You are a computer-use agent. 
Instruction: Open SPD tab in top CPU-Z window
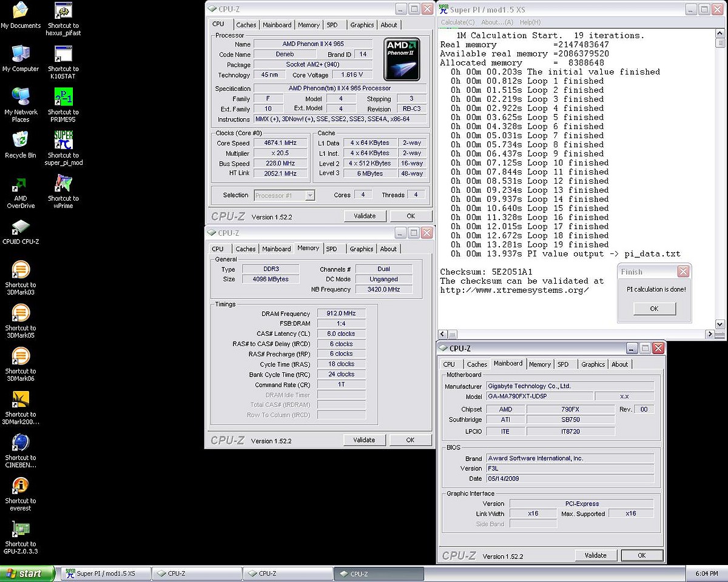[332, 25]
